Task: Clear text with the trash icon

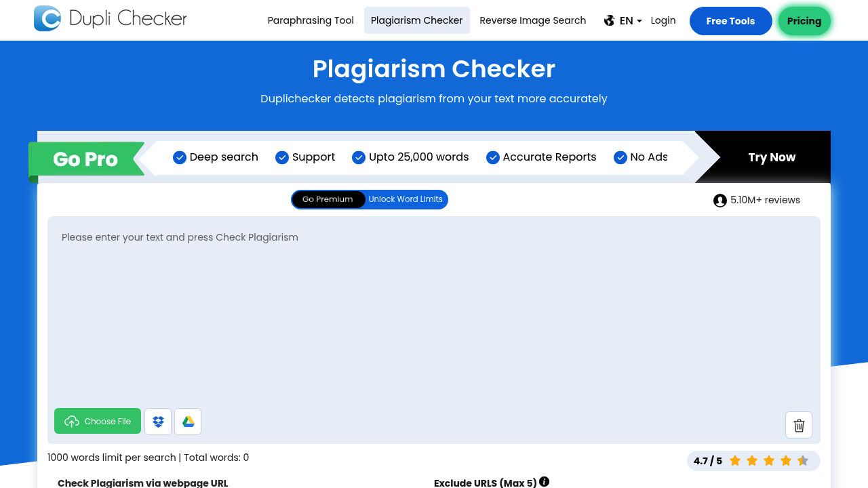Action: point(798,425)
